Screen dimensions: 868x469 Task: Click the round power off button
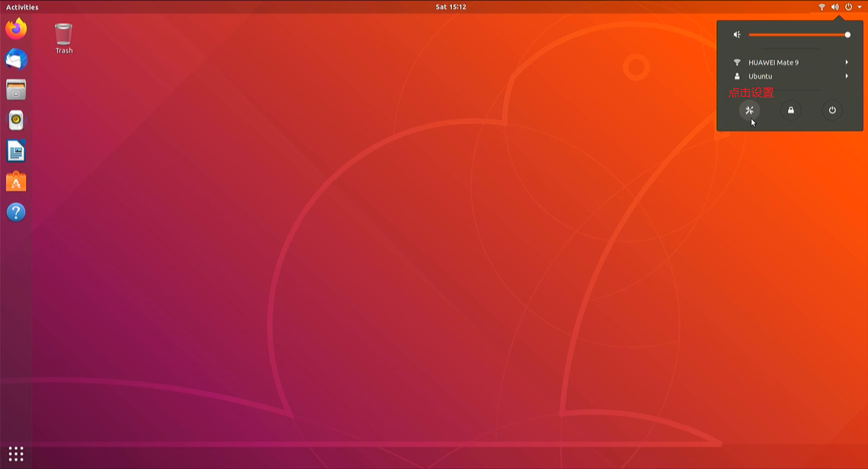tap(832, 110)
